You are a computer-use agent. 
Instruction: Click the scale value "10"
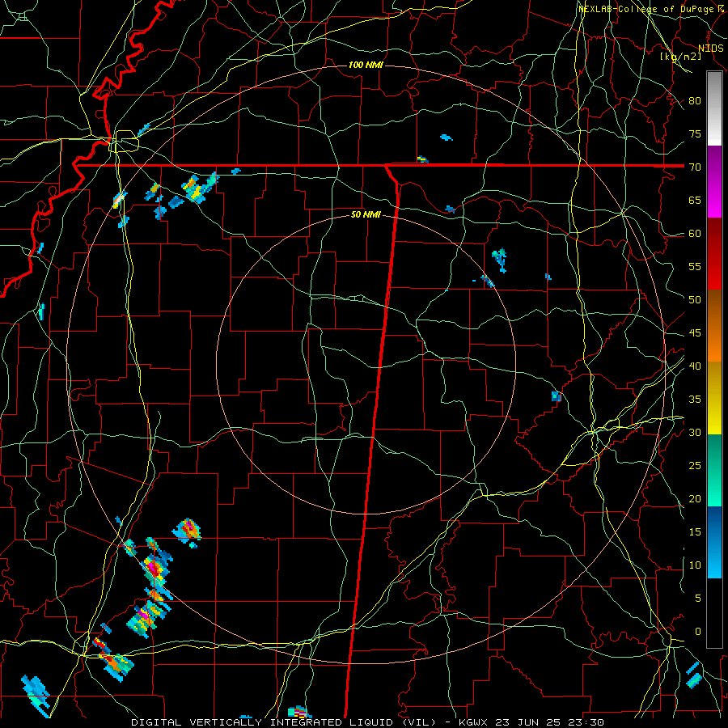(x=695, y=565)
